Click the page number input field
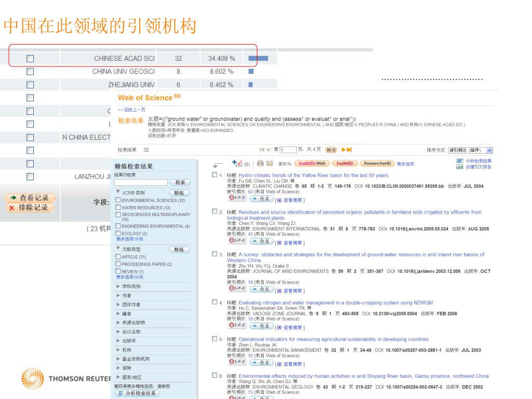The width and height of the screenshot is (532, 399). point(288,150)
